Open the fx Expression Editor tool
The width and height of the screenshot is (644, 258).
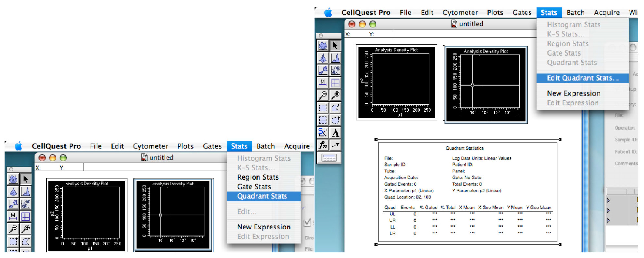323,145
